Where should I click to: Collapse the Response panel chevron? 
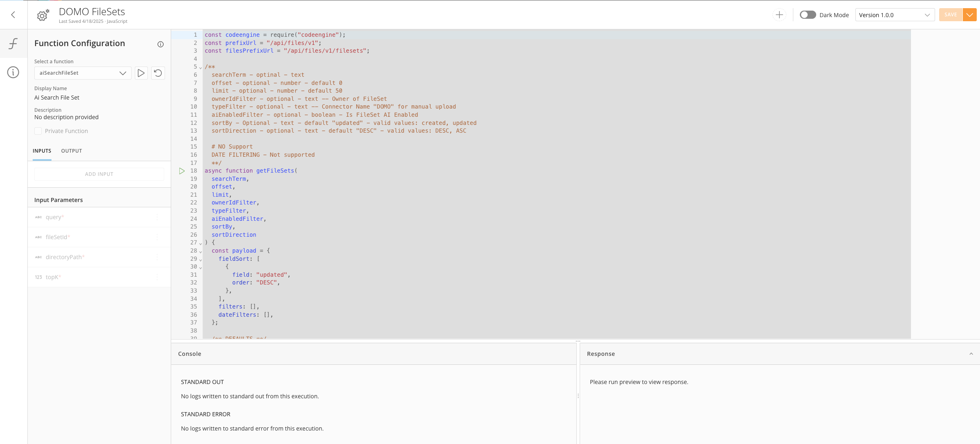click(x=971, y=354)
